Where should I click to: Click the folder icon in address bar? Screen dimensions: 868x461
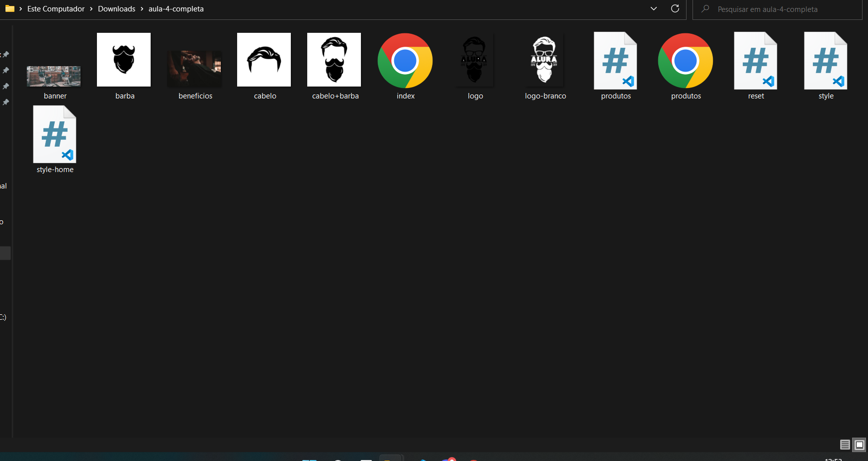[9, 8]
